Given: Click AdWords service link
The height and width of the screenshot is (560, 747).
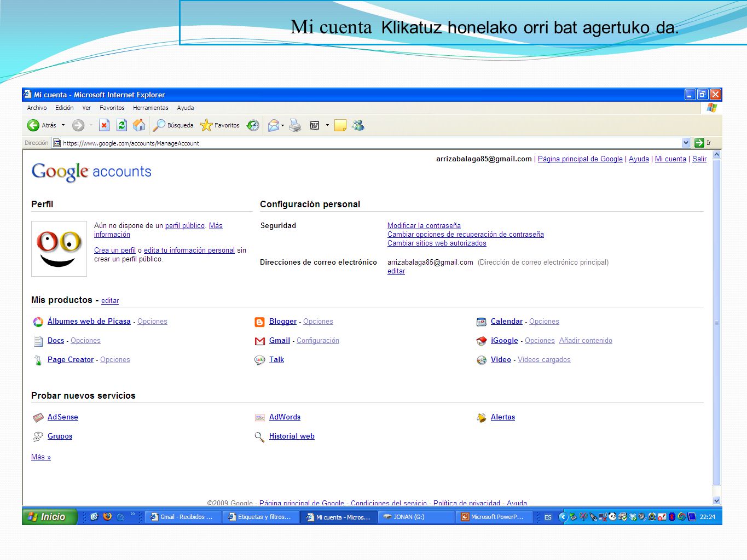Looking at the screenshot, I should pos(285,417).
